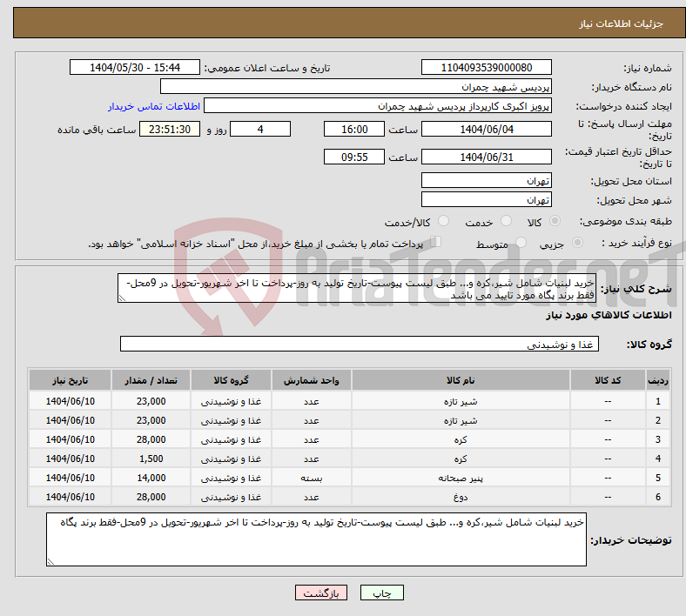Click the شماره نیاز number field
Viewport: 686px width, 616px height.
pyautogui.click(x=486, y=68)
